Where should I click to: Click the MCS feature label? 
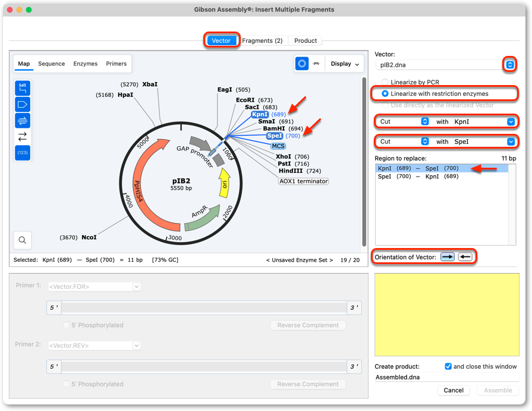point(278,146)
